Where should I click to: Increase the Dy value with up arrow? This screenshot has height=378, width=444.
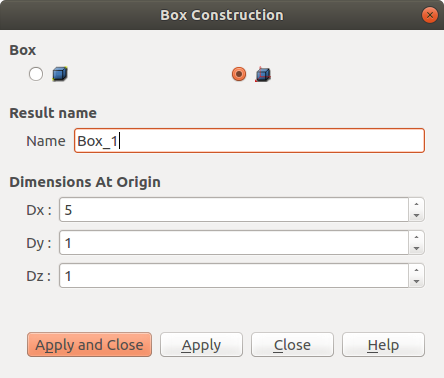(x=416, y=237)
